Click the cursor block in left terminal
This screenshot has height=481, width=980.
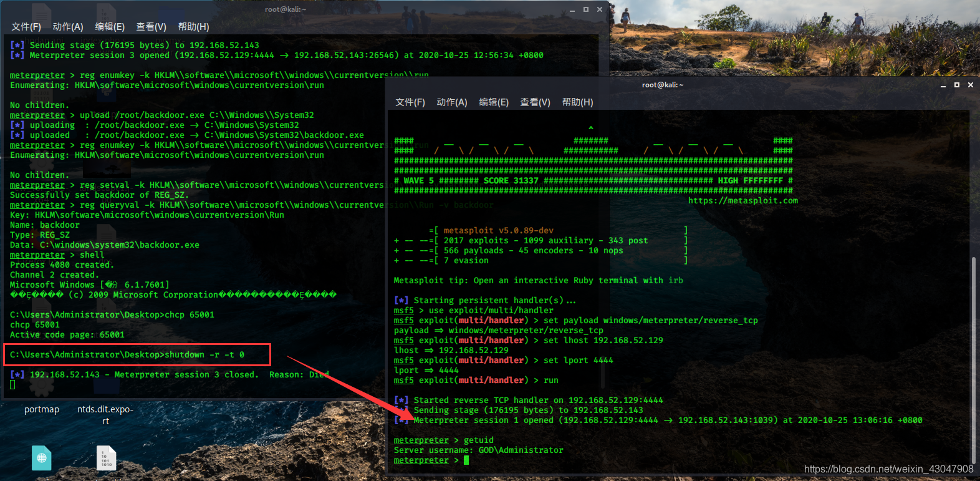pyautogui.click(x=12, y=384)
